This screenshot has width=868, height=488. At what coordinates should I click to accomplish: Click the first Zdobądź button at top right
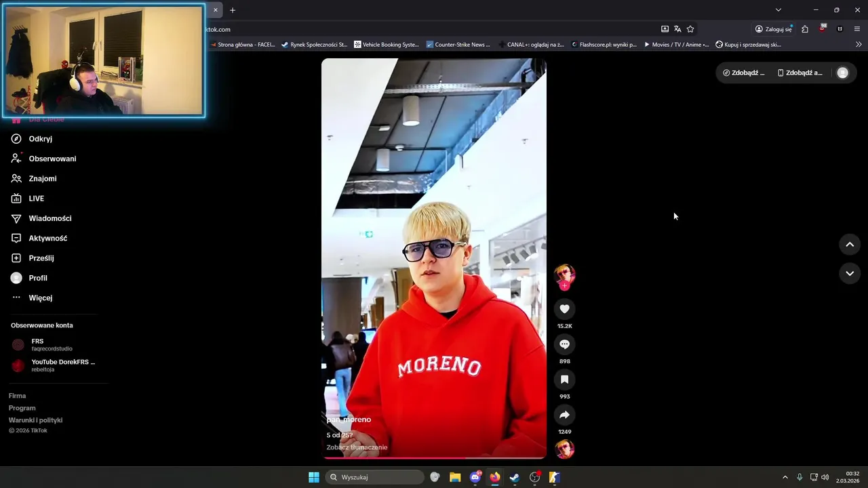tap(744, 73)
